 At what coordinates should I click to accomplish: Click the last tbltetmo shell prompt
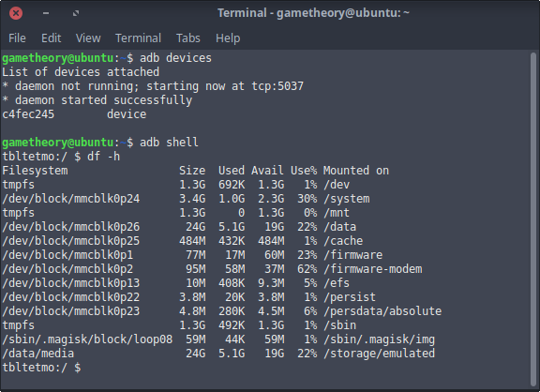pyautogui.click(x=41, y=368)
